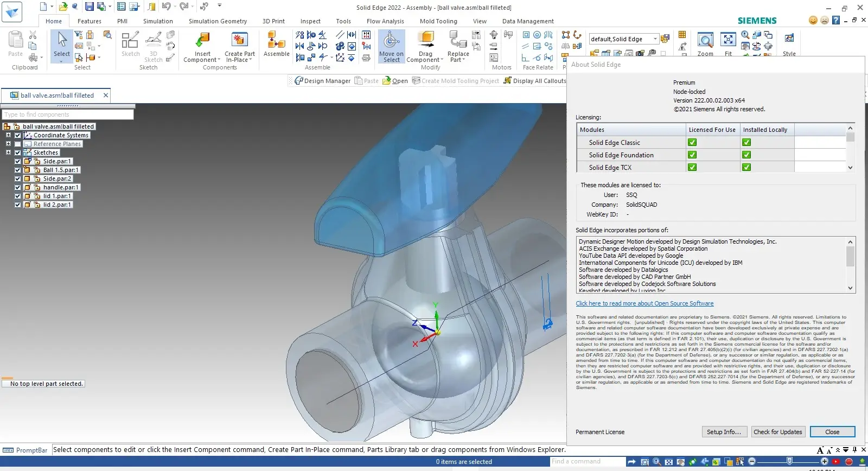
Task: Click the Cut scissors icon
Action: click(x=33, y=35)
